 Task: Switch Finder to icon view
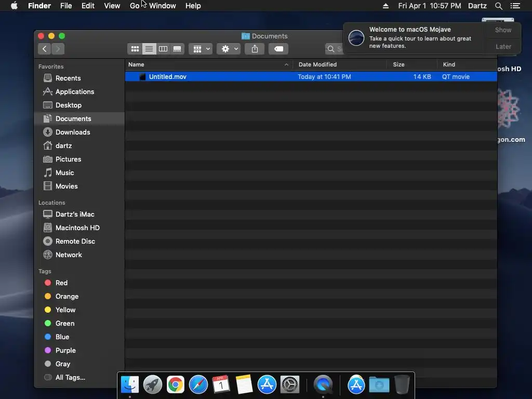135,49
